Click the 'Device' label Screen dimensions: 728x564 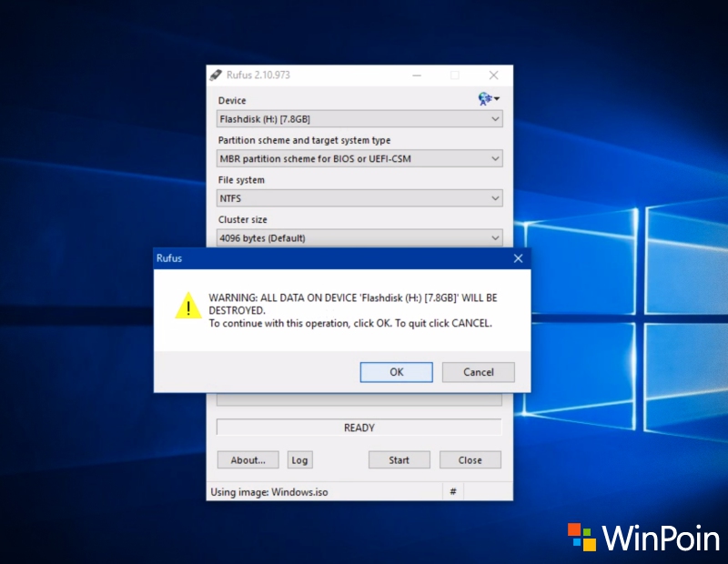232,101
